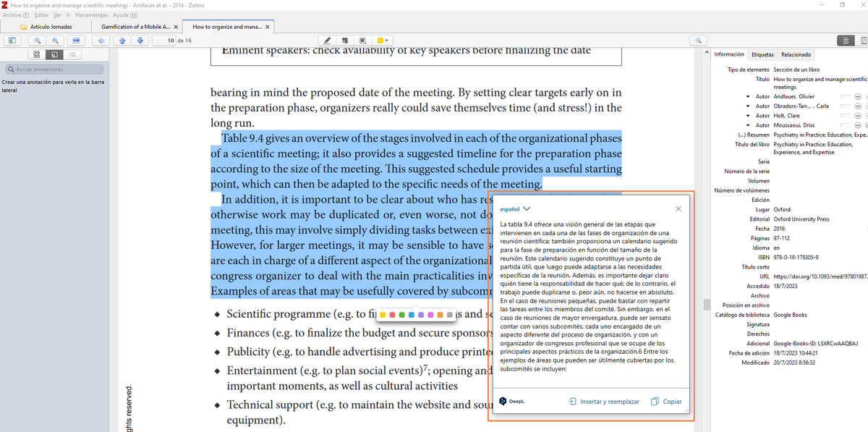Open the Ayuda menu

click(125, 14)
